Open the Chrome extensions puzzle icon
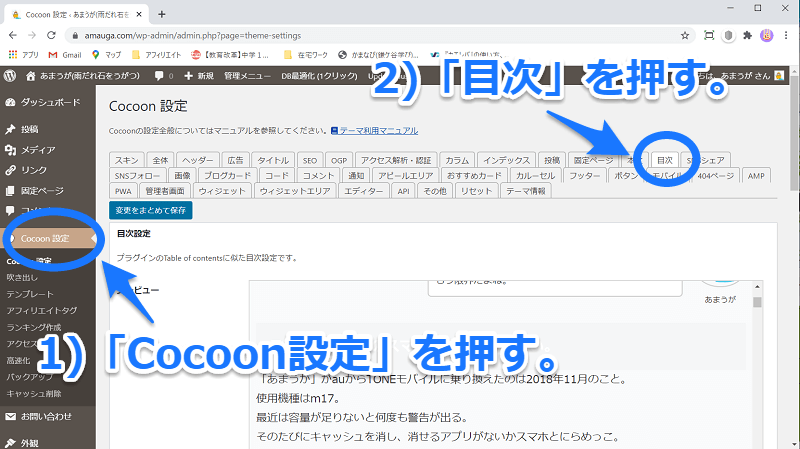 tap(746, 34)
